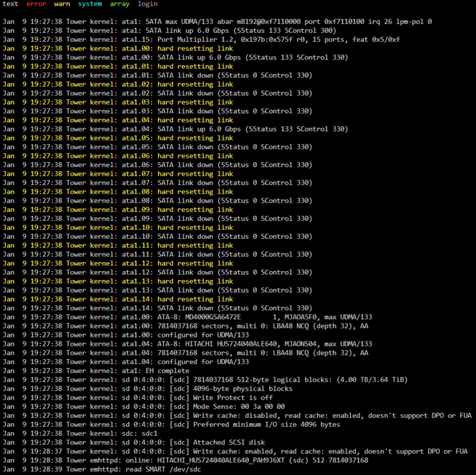Click 'ata1.13: SATA link down' line

coord(157,290)
